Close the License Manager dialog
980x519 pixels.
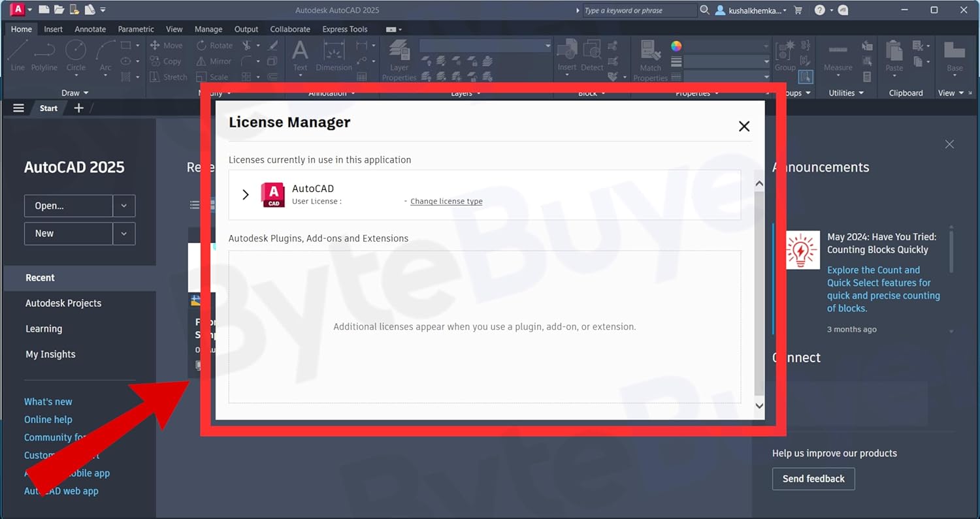click(743, 126)
